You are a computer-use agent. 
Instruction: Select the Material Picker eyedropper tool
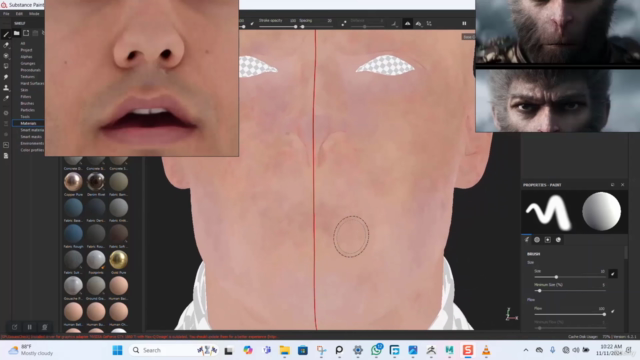[6, 98]
